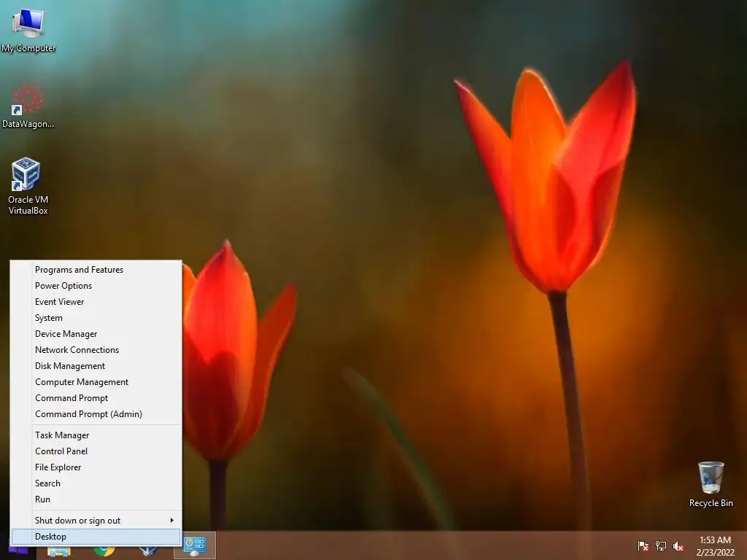
Task: Launch Event Viewer
Action: 96,302
